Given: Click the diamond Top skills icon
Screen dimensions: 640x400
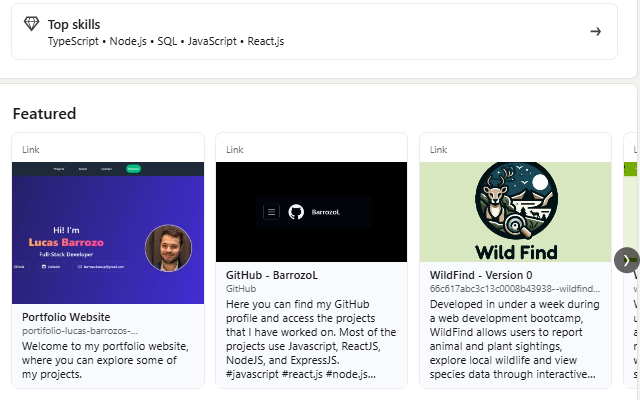Looking at the screenshot, I should [32, 24].
